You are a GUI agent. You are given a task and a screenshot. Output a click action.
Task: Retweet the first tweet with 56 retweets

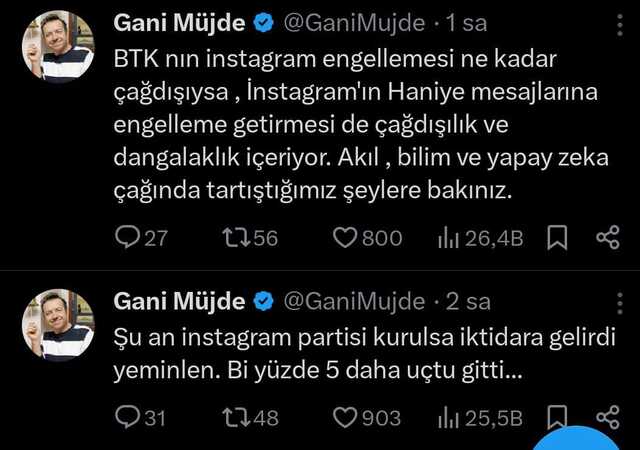(235, 237)
